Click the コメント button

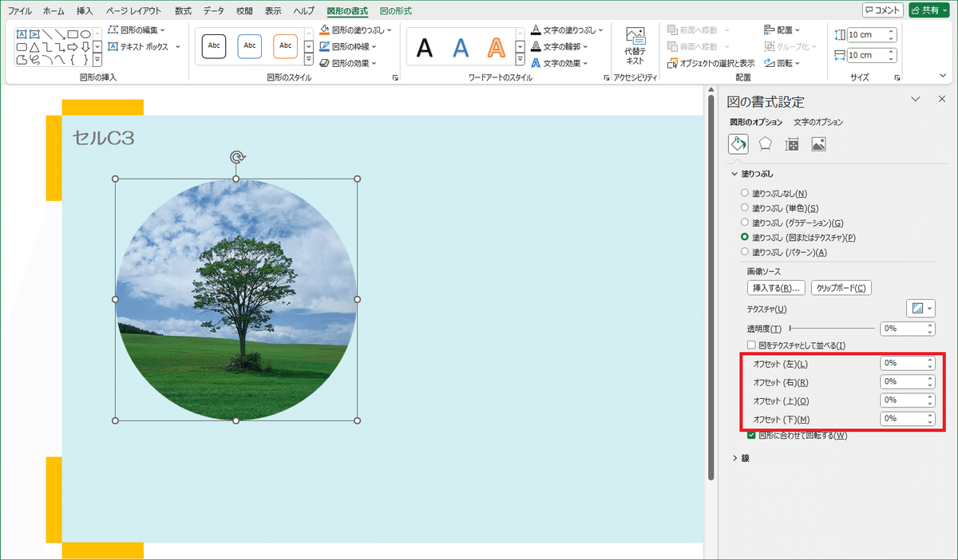(883, 10)
